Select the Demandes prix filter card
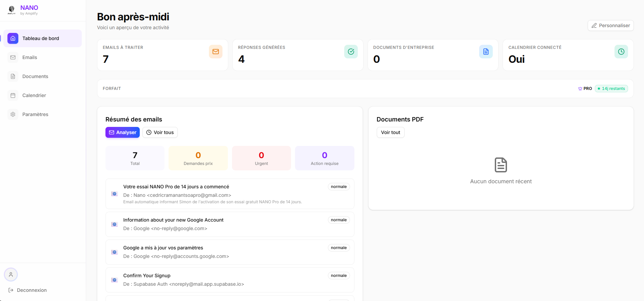The image size is (644, 301). click(x=198, y=158)
